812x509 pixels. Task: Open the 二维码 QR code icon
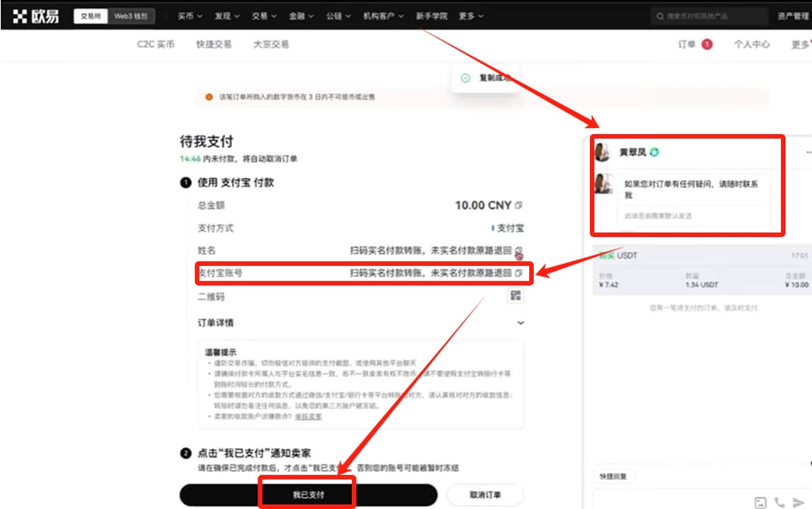(x=516, y=295)
